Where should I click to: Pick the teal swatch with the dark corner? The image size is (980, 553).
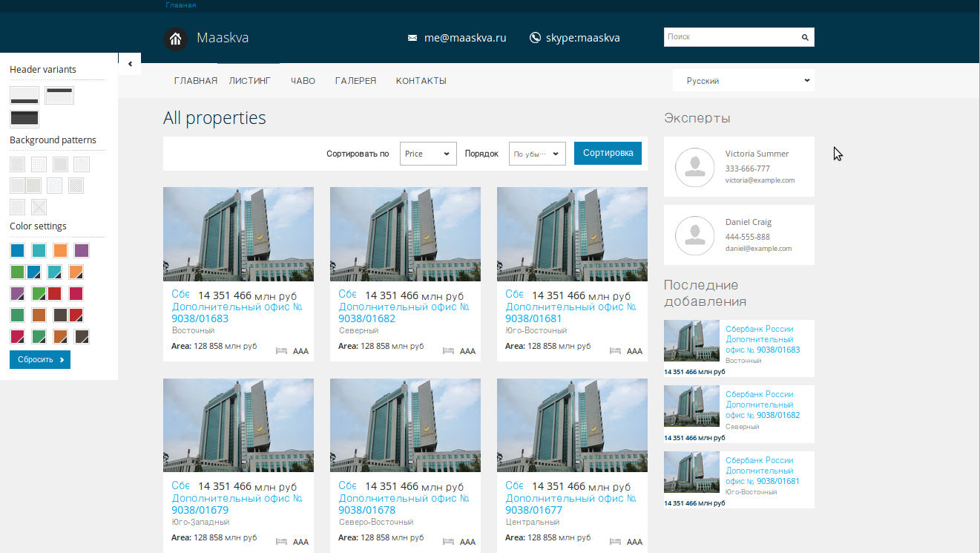(54, 272)
